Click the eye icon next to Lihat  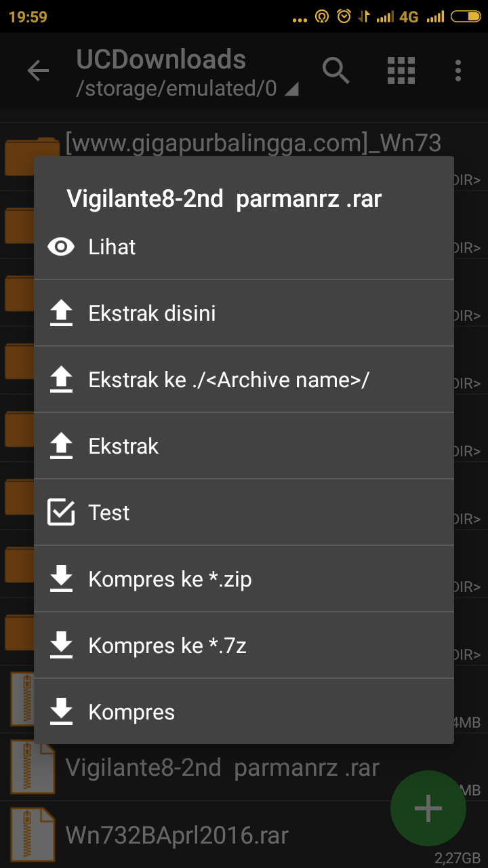pos(61,247)
